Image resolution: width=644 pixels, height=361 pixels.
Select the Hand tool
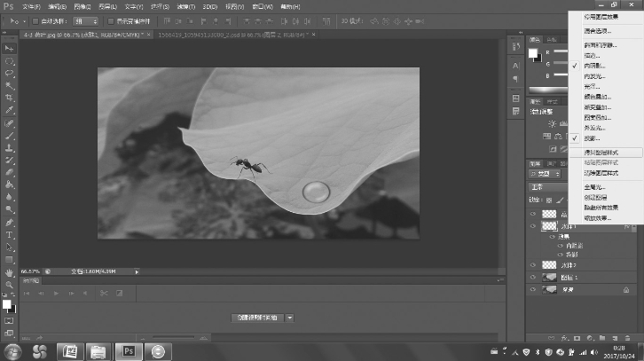point(9,271)
